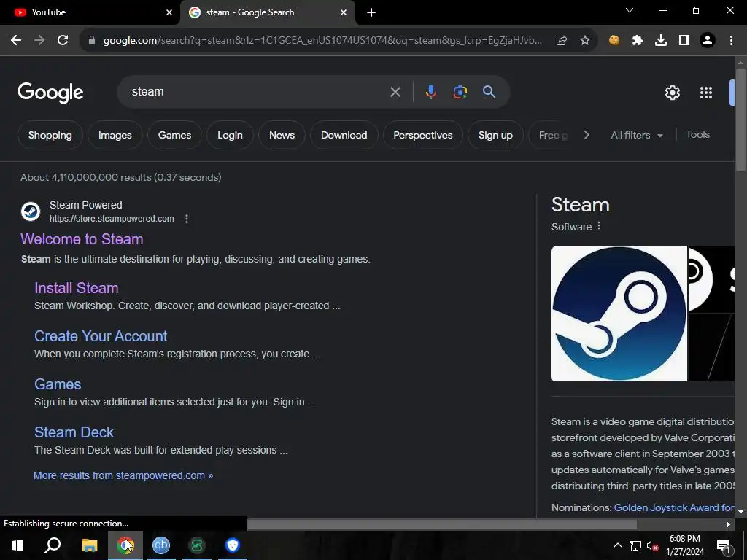747x560 pixels.
Task: Open the cookie extension icon
Action: tap(614, 41)
